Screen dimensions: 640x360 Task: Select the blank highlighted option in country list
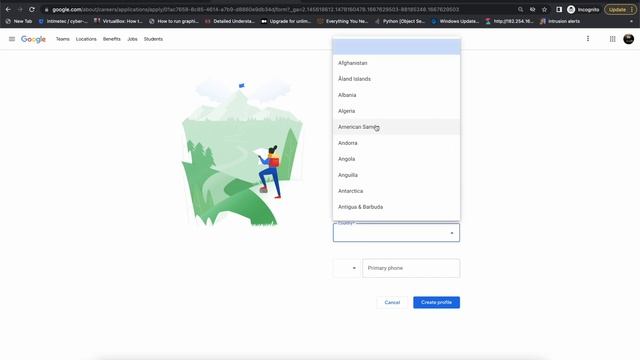coord(396,47)
